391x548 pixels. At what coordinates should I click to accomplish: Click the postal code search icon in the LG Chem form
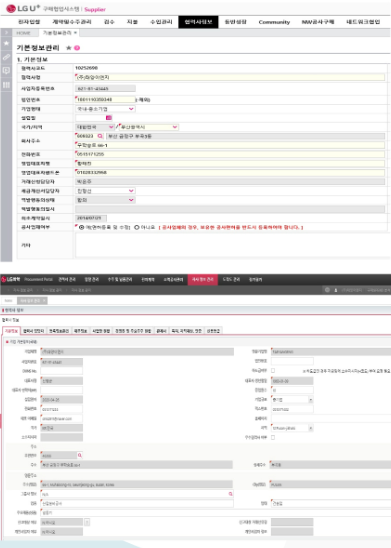coord(80,455)
